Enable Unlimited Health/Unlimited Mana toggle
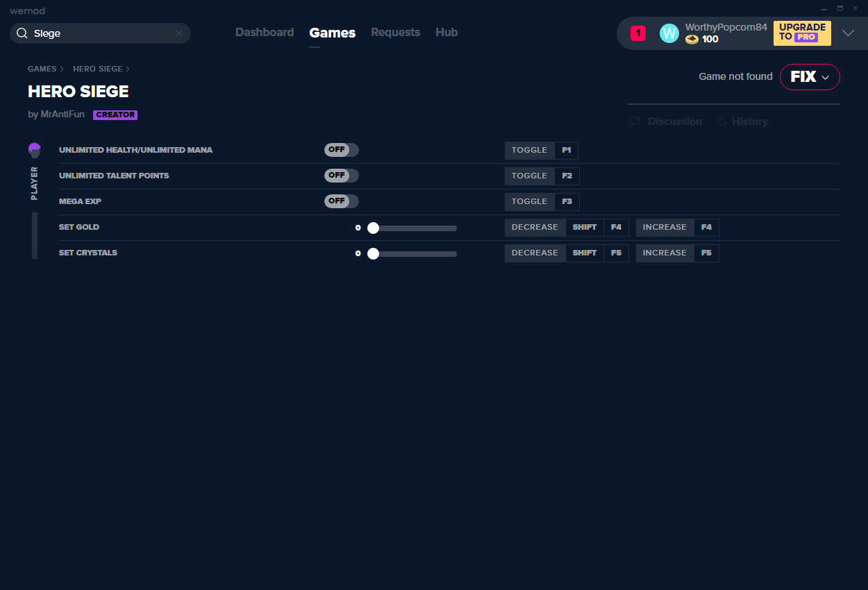The height and width of the screenshot is (590, 868). (x=341, y=150)
